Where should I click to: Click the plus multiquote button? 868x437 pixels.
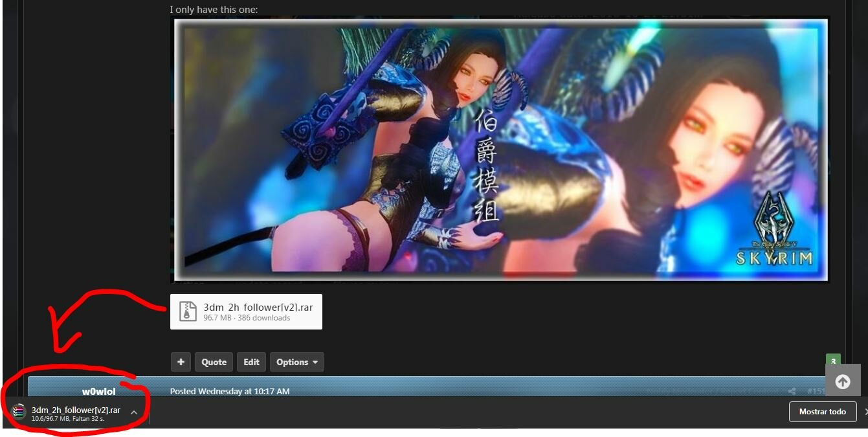181,362
